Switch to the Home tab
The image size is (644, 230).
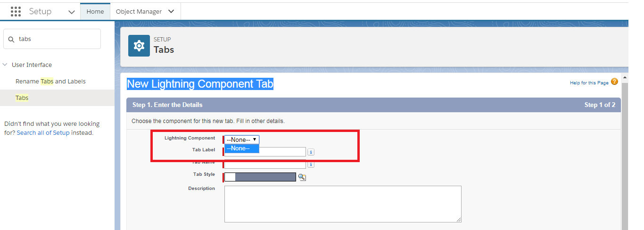coord(95,11)
